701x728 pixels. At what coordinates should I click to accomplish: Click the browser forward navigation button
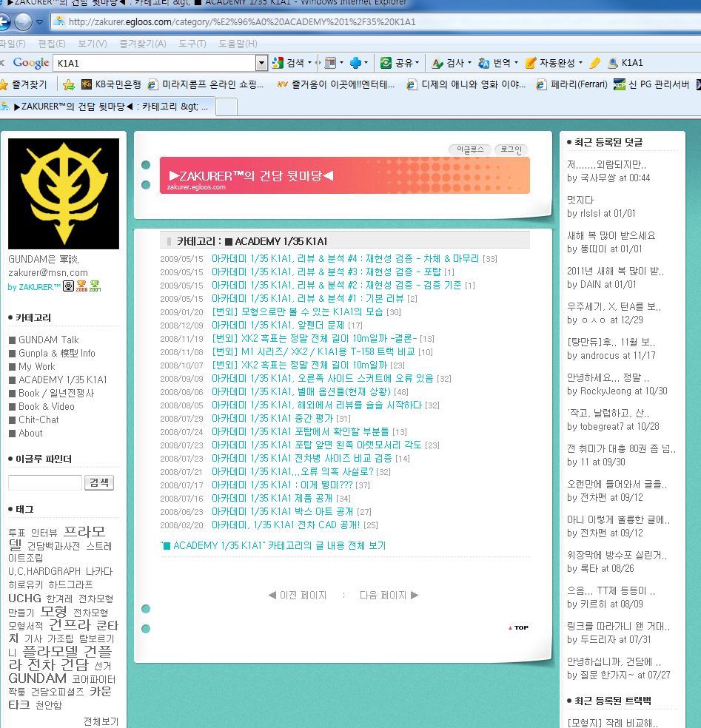23,21
